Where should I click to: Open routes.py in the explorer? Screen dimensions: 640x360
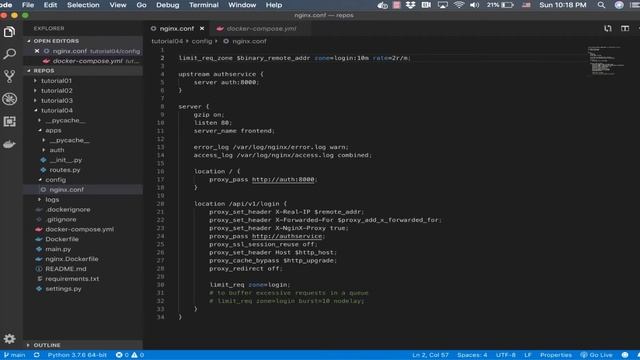pos(64,170)
